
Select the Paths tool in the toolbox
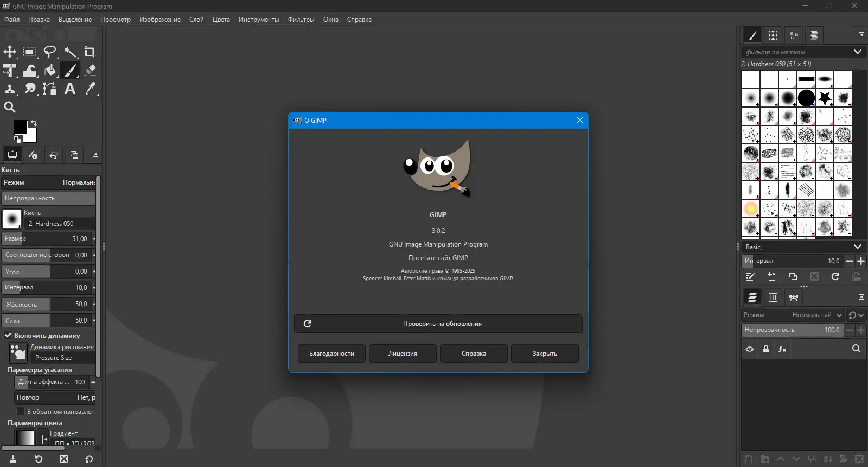point(50,89)
